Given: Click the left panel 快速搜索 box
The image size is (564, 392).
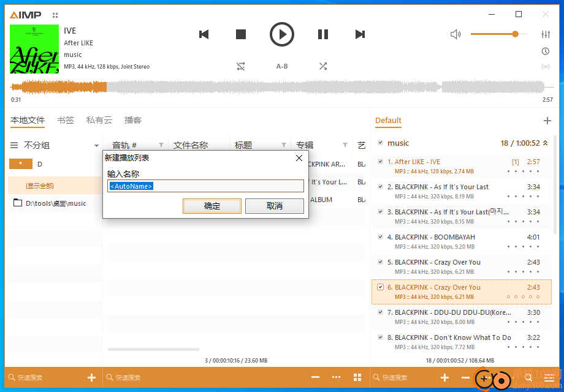Looking at the screenshot, I should [46, 378].
